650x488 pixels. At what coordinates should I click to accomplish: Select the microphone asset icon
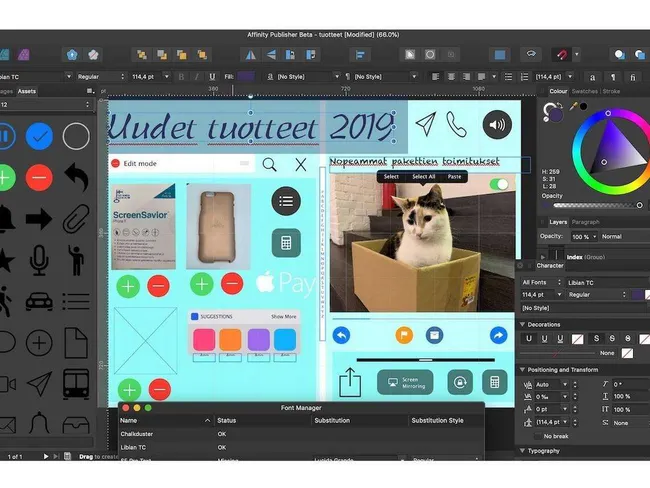[x=39, y=260]
